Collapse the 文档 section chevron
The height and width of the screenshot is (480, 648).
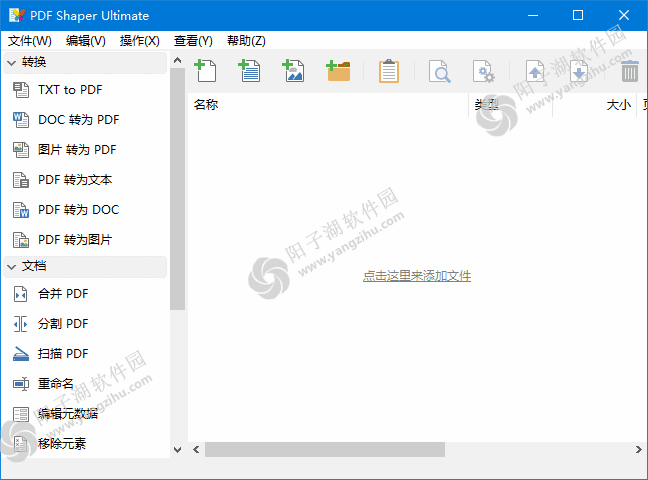pos(12,267)
